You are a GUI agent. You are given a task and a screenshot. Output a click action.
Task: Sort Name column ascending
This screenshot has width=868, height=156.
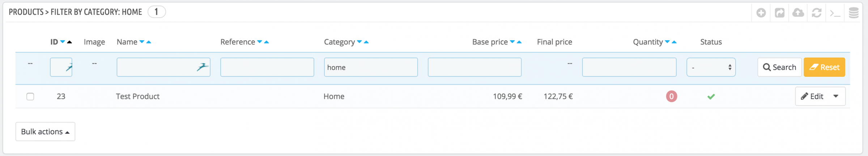[149, 42]
